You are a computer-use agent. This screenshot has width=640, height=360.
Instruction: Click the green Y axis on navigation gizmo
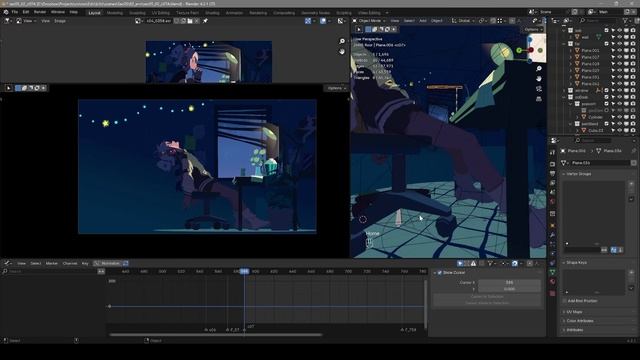click(519, 50)
